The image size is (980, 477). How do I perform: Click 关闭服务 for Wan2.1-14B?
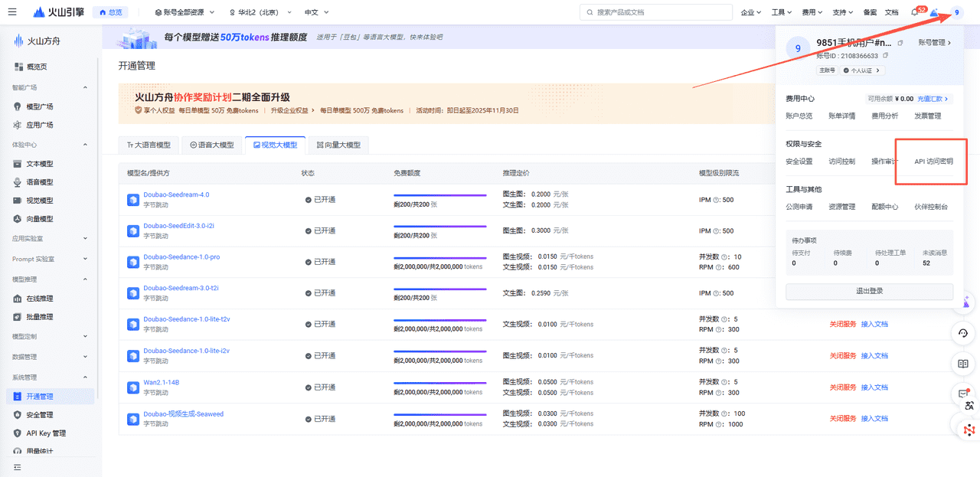click(x=843, y=387)
